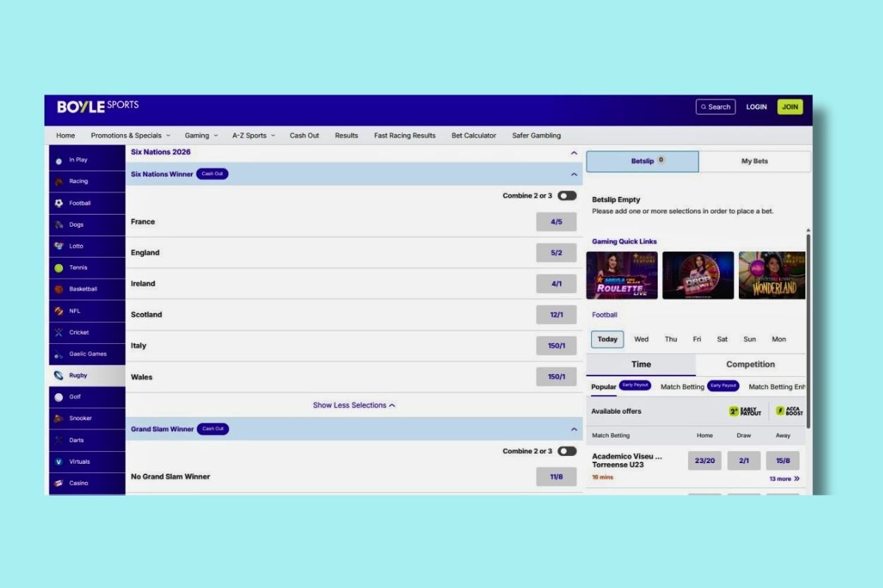Open the Basketball sidebar icon
The width and height of the screenshot is (883, 588).
coord(59,289)
